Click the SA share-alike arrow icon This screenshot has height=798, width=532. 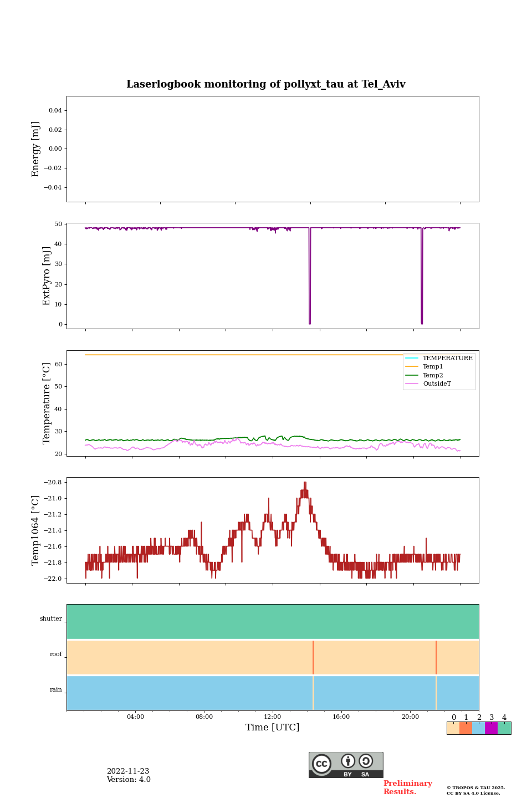(x=366, y=761)
